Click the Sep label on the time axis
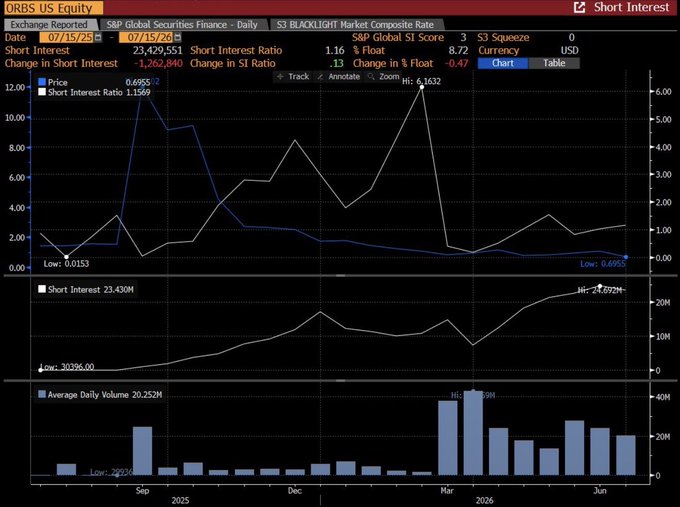The width and height of the screenshot is (680, 507). tap(142, 491)
